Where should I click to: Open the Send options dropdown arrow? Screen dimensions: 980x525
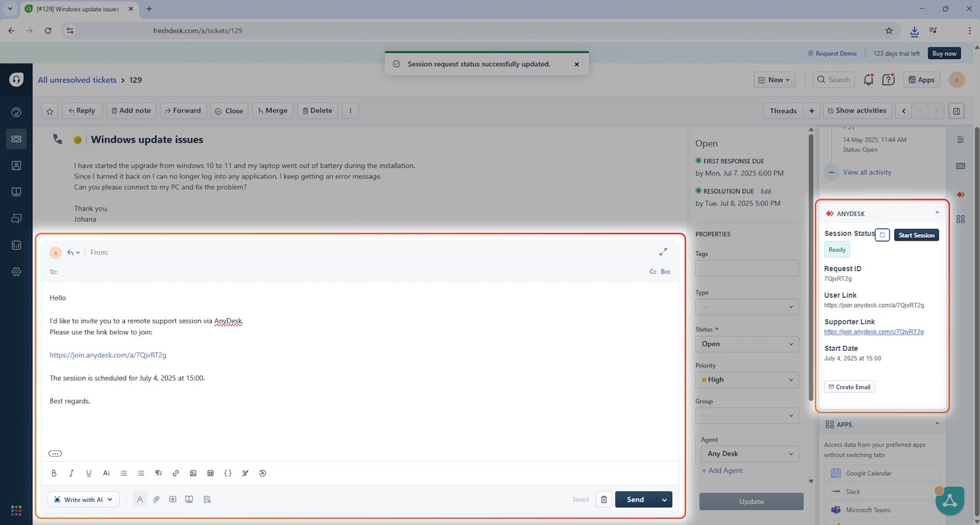click(664, 499)
